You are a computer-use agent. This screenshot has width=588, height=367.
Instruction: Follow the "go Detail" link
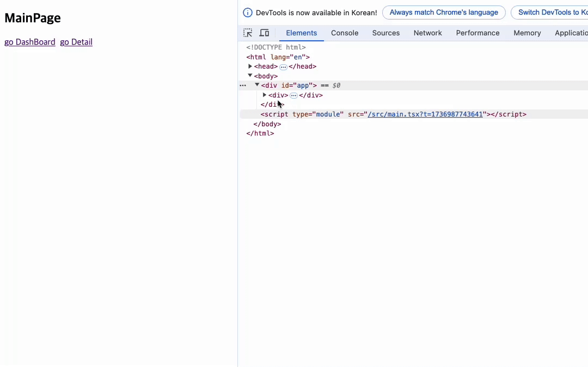pyautogui.click(x=76, y=42)
